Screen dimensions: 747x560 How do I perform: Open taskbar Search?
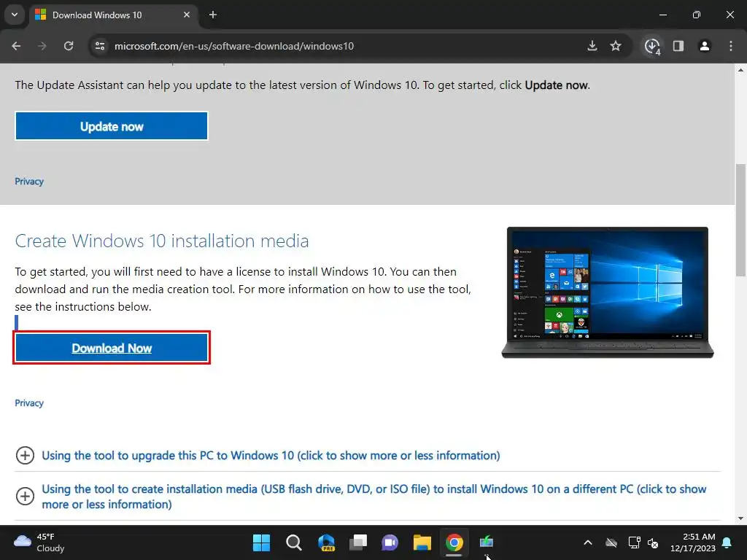pos(293,542)
